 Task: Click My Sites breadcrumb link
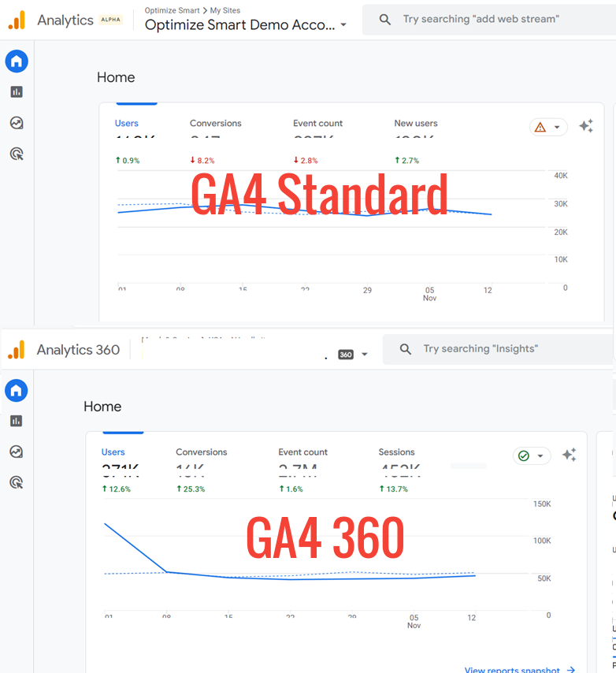click(225, 10)
